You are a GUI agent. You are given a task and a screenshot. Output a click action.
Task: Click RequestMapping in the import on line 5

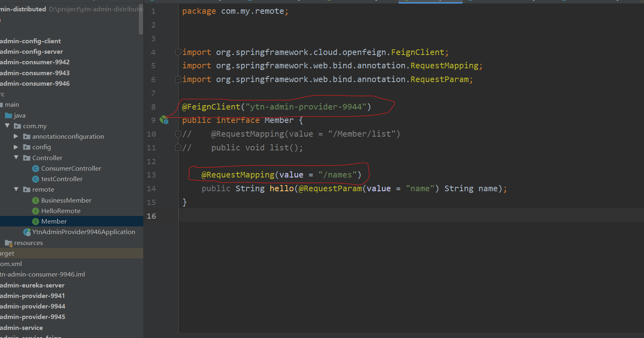click(x=444, y=65)
